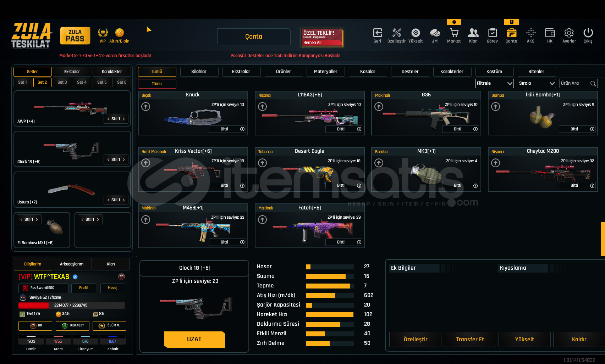The width and height of the screenshot is (605, 364).
Task: Open the AKS icon in top navigation
Action: click(x=531, y=33)
